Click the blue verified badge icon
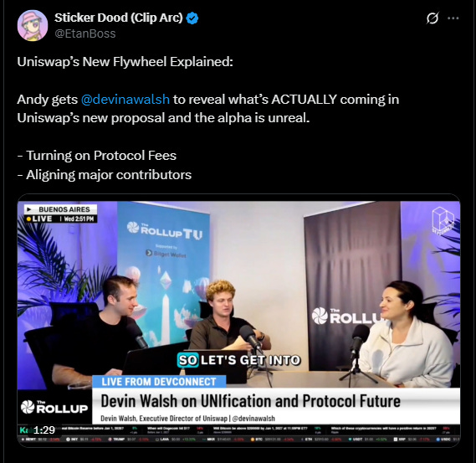Viewport: 476px width, 463px height. tap(192, 18)
